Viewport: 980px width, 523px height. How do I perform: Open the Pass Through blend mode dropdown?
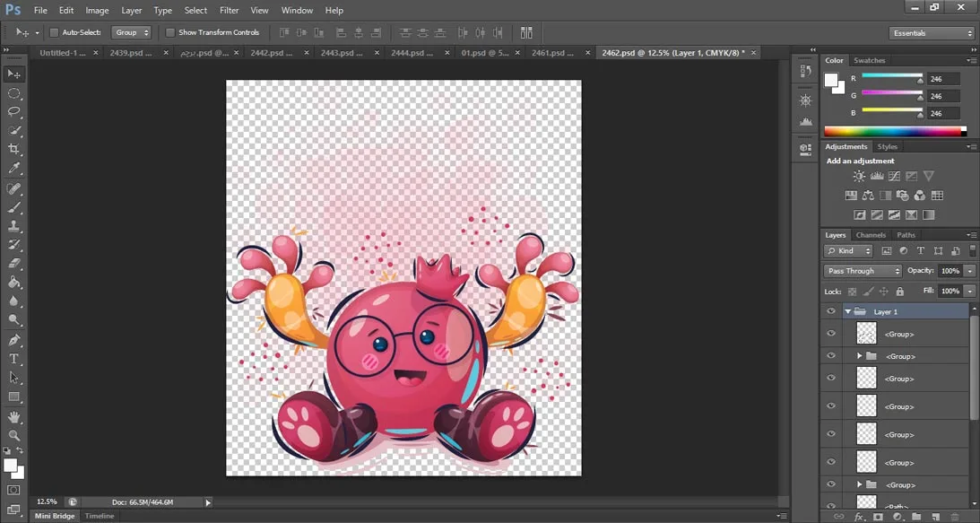point(863,271)
